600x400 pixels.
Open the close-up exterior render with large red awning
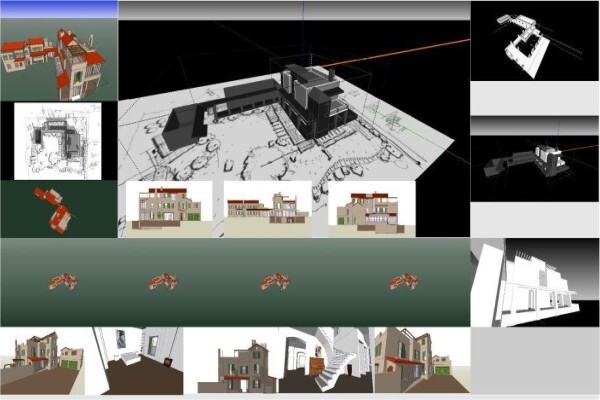[x=422, y=360]
